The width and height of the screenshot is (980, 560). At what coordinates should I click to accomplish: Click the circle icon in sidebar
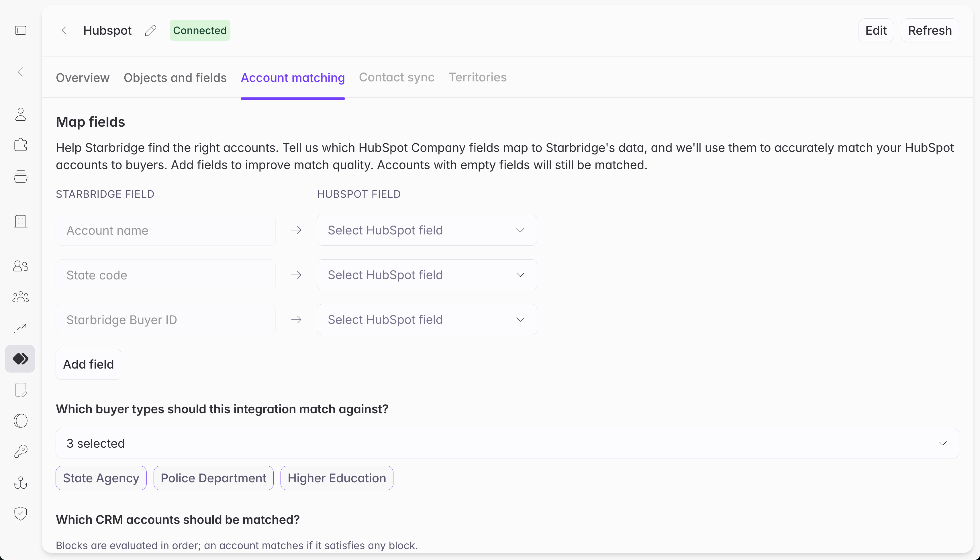click(20, 421)
